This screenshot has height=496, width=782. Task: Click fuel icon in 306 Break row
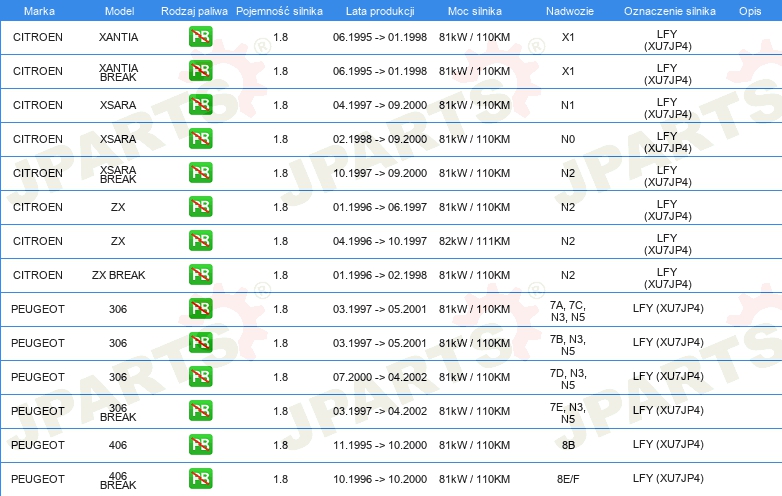[x=200, y=411]
